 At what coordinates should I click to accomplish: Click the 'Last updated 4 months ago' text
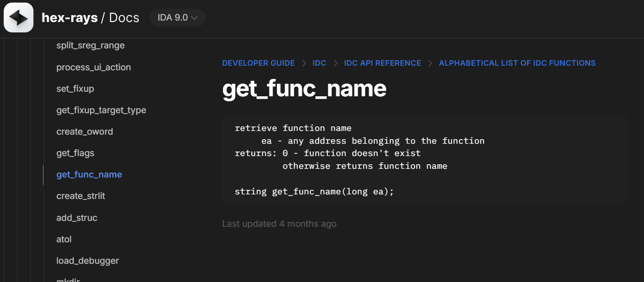(279, 224)
